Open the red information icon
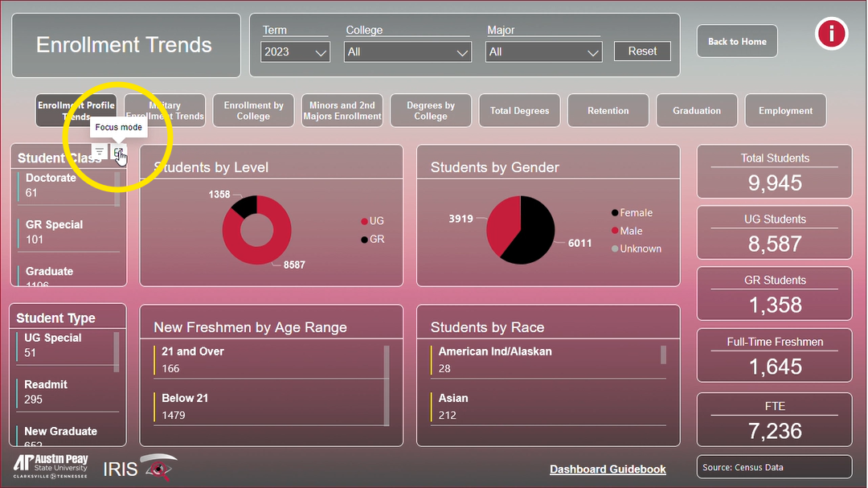Image resolution: width=868 pixels, height=488 pixels. pyautogui.click(x=831, y=34)
